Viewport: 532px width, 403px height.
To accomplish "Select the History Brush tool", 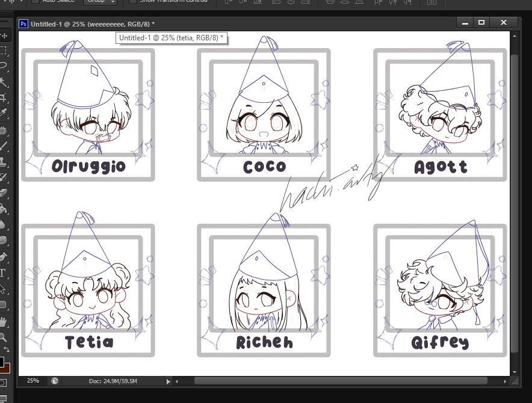I will click(4, 177).
